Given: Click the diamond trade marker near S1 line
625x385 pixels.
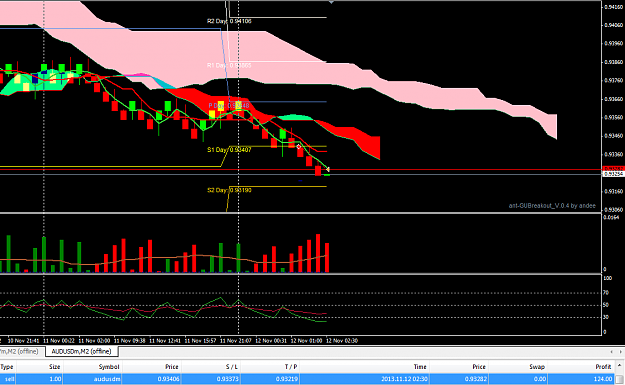Looking at the screenshot, I should (x=299, y=147).
